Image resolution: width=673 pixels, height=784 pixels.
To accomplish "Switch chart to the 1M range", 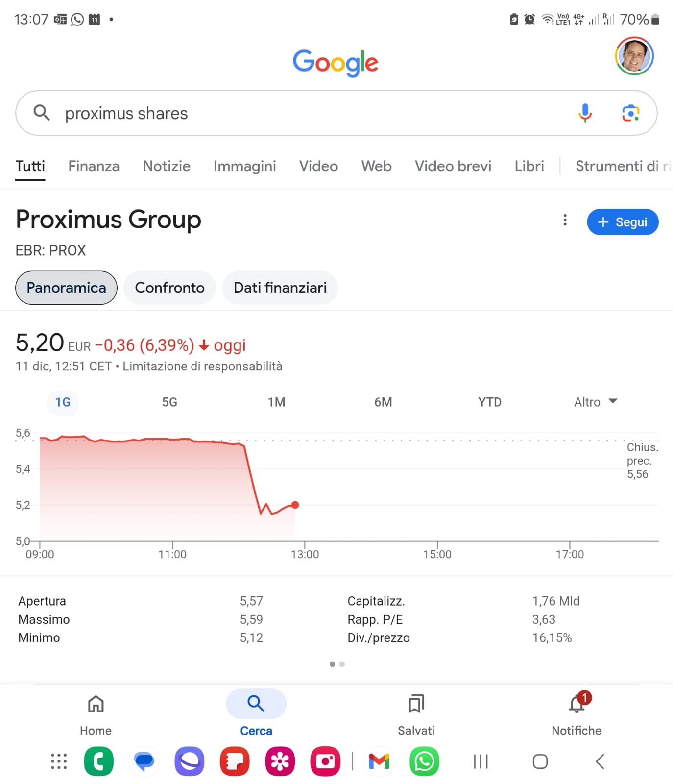I will 276,402.
